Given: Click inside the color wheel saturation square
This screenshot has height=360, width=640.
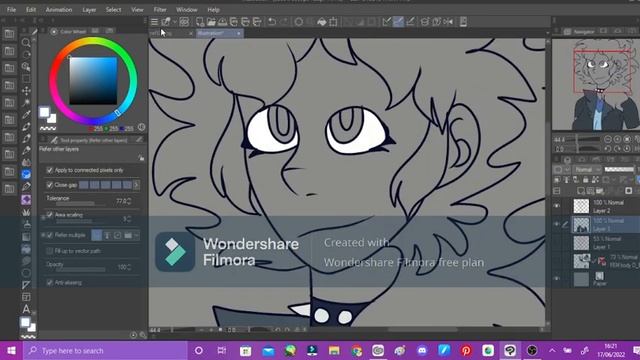Looking at the screenshot, I should point(93,80).
